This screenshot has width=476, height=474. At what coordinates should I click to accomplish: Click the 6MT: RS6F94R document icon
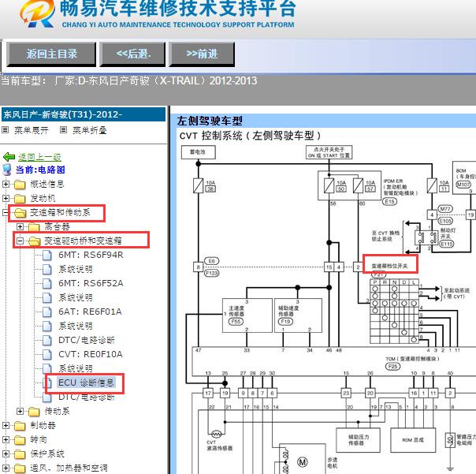[x=47, y=256]
